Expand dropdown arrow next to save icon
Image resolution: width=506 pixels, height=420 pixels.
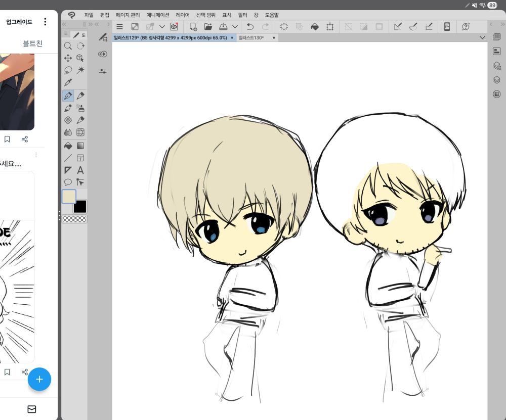click(235, 27)
